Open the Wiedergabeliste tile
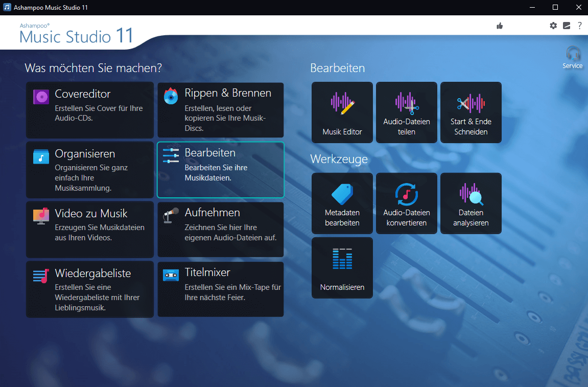This screenshot has width=588, height=387. [x=90, y=289]
